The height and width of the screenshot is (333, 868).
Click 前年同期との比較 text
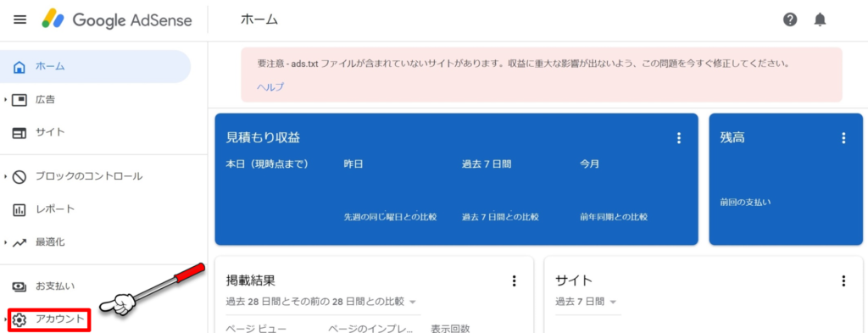tap(614, 218)
